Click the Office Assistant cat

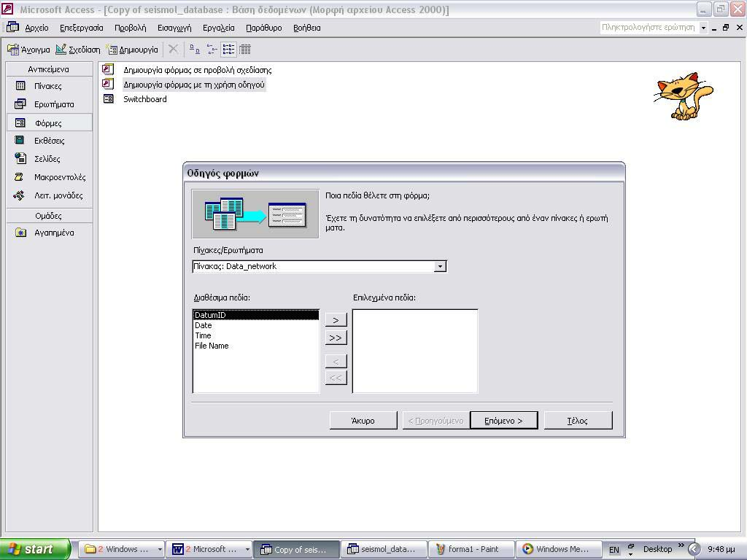click(683, 96)
